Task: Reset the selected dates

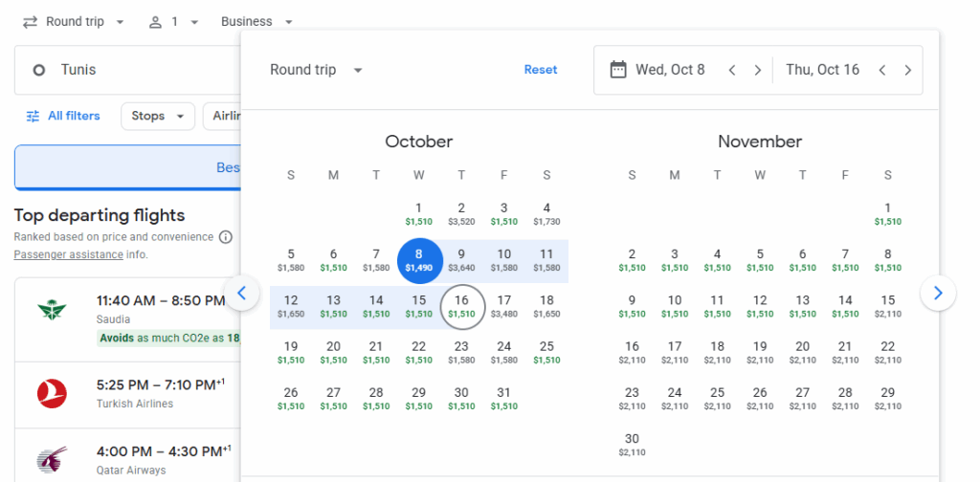Action: [541, 70]
